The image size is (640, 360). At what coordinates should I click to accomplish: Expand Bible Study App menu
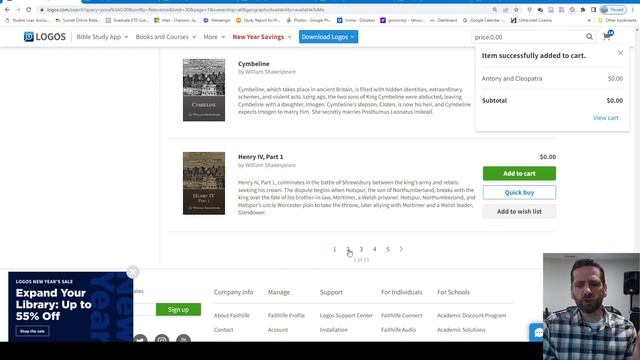tap(102, 37)
